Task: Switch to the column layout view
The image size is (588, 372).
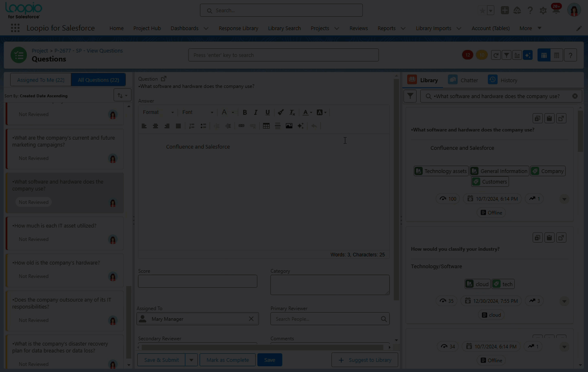Action: 544,55
